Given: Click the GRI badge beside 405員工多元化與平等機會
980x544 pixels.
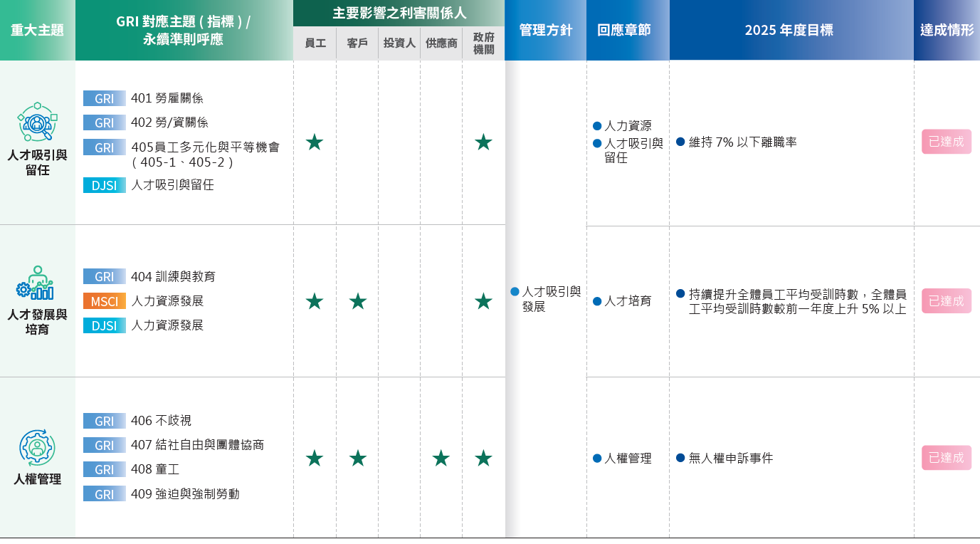Looking at the screenshot, I should coord(105,147).
